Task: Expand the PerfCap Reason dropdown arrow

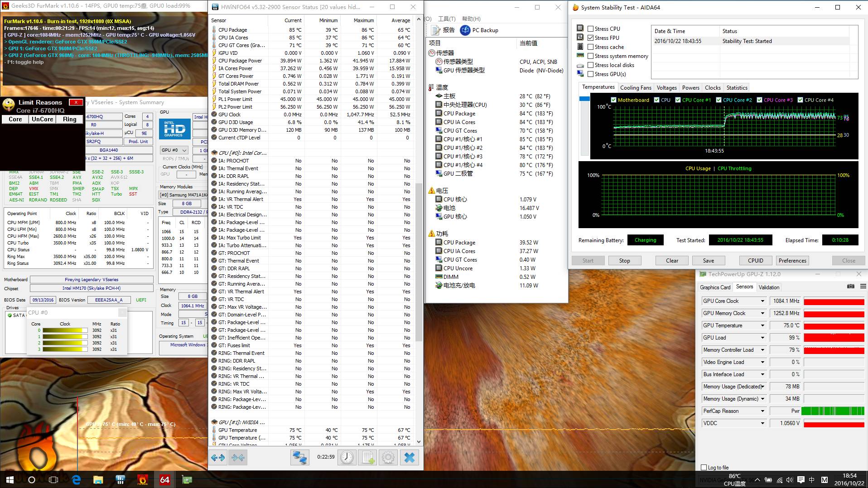Action: coord(762,411)
